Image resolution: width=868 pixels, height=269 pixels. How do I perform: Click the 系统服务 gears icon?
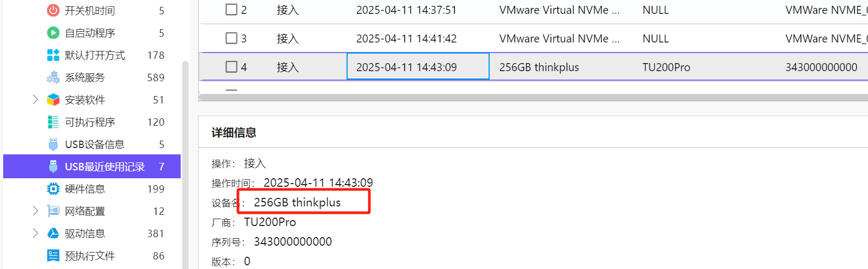pyautogui.click(x=53, y=77)
